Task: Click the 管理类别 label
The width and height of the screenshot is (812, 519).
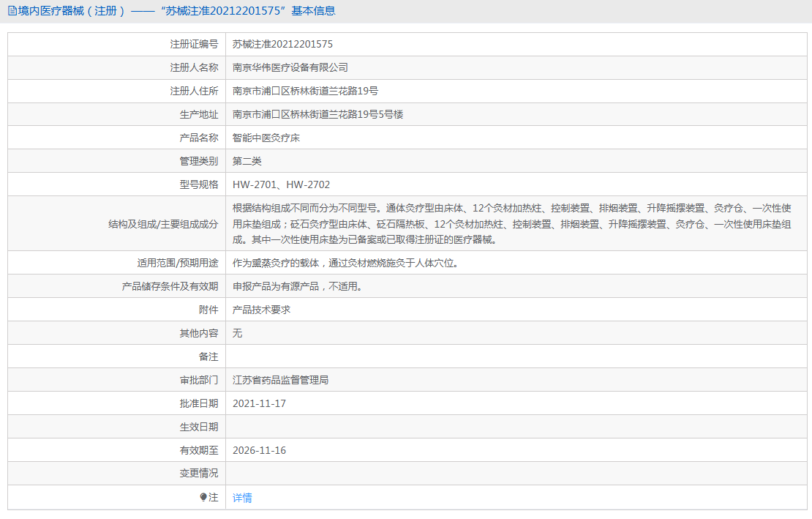Action: [x=199, y=161]
